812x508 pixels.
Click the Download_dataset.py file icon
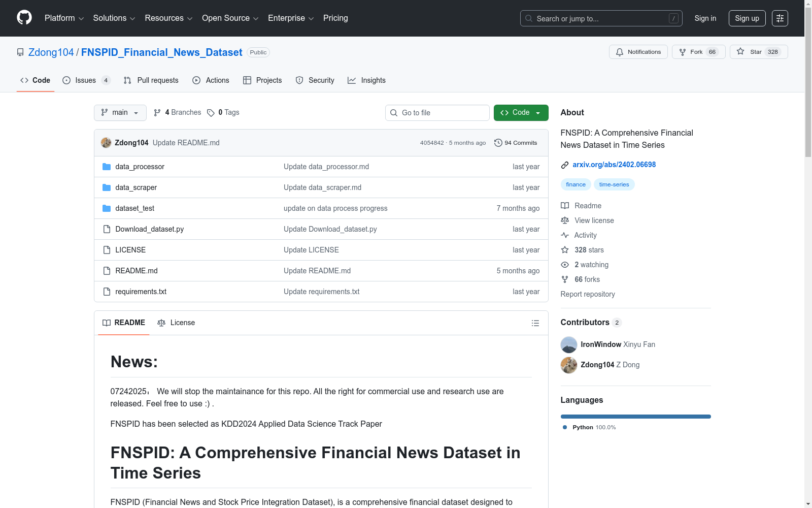coord(107,229)
